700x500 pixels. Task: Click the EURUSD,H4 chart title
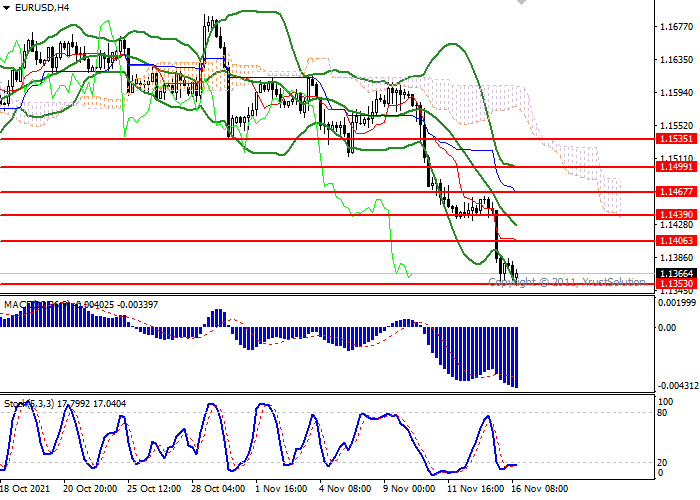[42, 8]
